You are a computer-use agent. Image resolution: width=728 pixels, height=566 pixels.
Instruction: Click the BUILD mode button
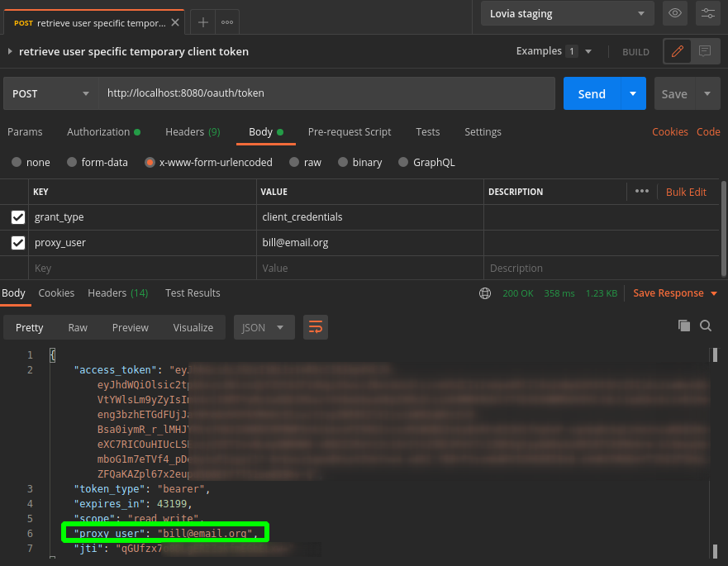coord(635,52)
